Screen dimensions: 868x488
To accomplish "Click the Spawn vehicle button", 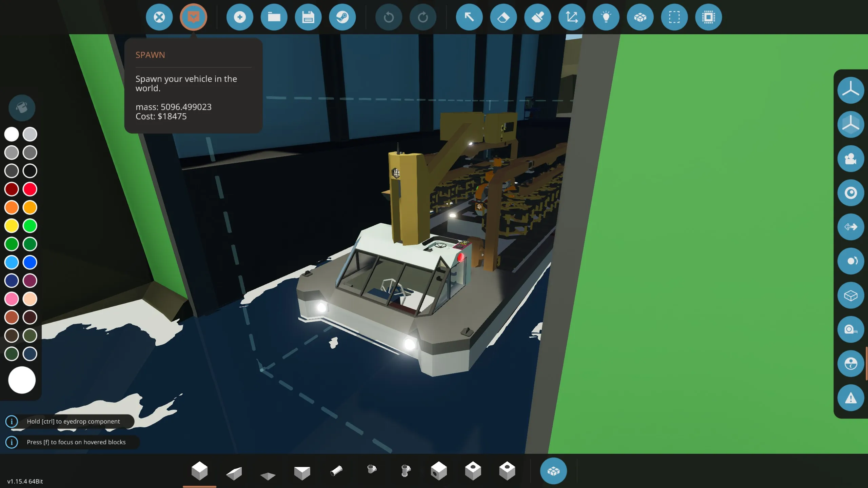I will [x=193, y=17].
